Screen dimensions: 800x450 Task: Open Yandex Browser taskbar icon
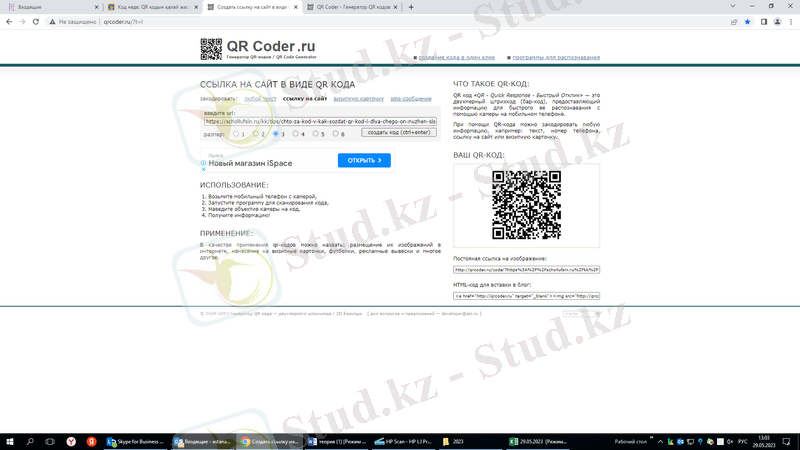(71, 442)
